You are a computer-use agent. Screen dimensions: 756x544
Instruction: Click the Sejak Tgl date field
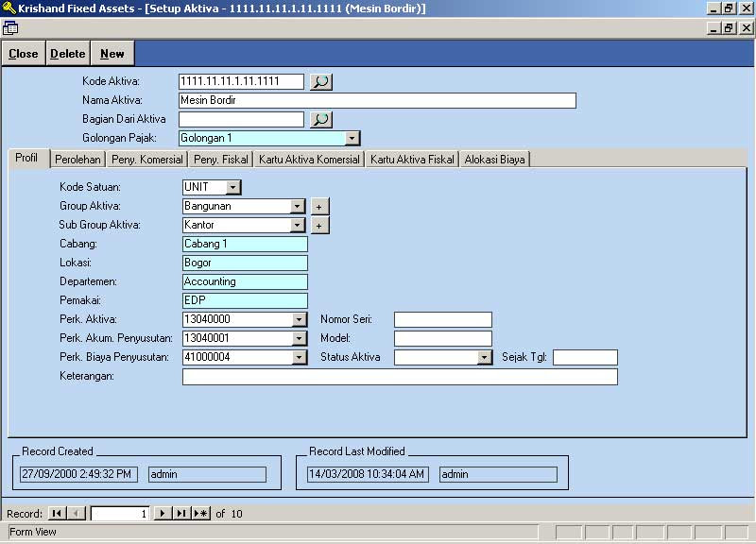(x=585, y=358)
